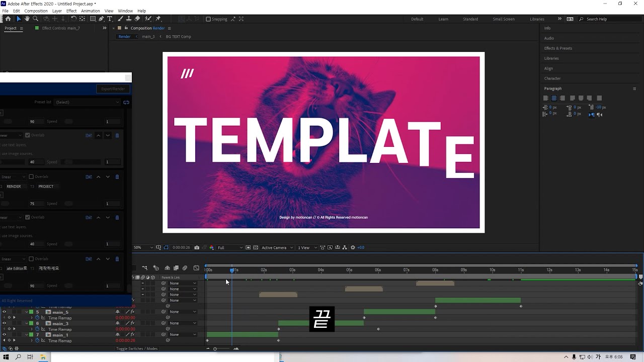Open the Parent None dropdown for main_5
Viewport: 644px width, 362px height.
[x=182, y=312]
